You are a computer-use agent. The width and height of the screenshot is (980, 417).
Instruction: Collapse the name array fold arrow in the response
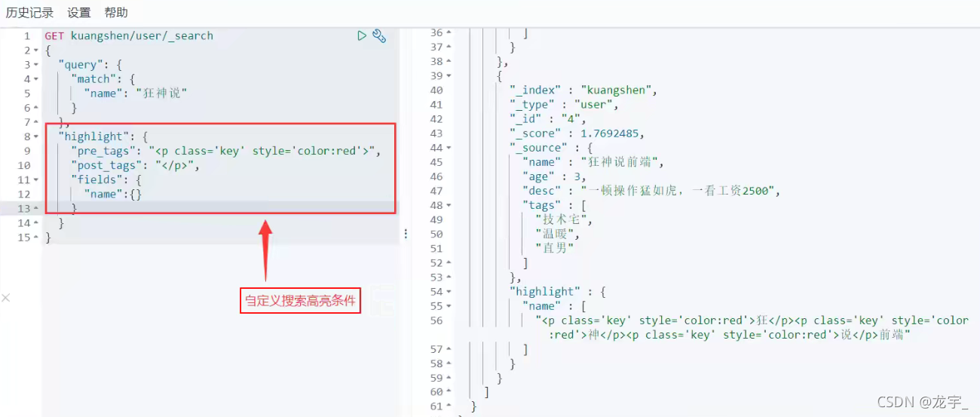coord(449,306)
